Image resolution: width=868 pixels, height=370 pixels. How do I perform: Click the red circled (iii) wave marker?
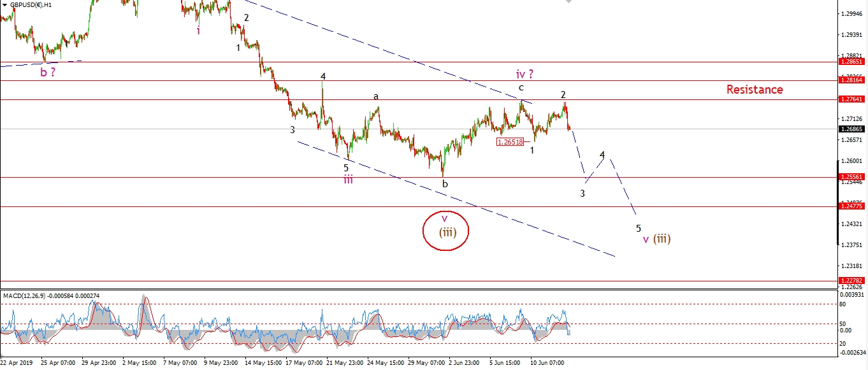(446, 232)
